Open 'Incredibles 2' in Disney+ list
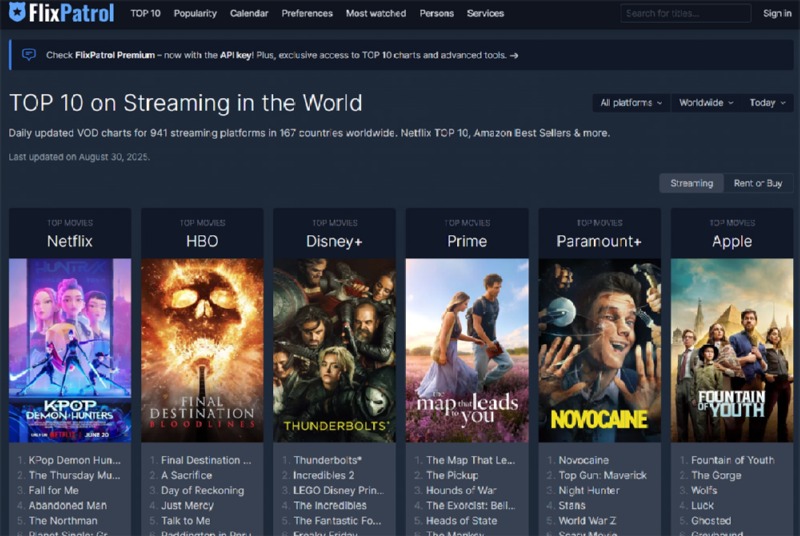The image size is (800, 536). [x=323, y=475]
